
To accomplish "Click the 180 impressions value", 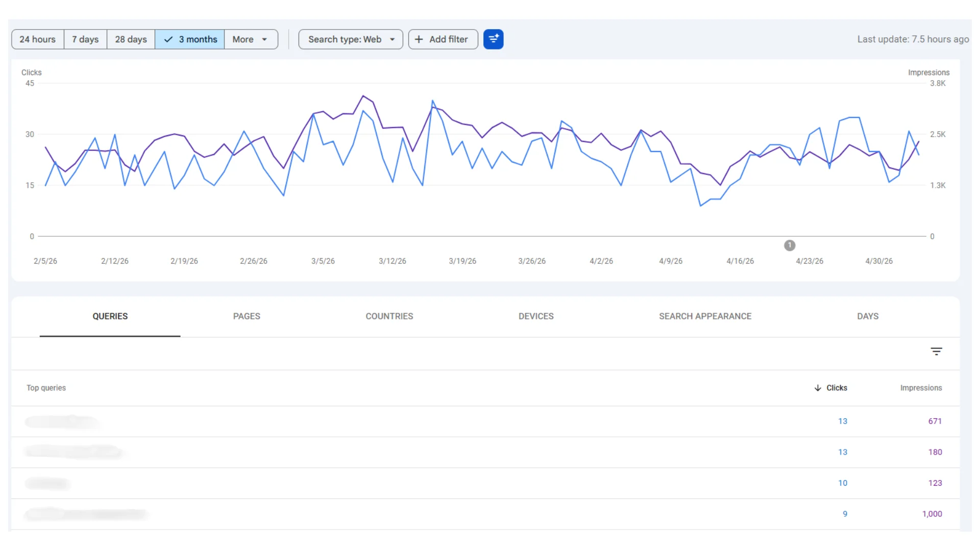I will point(935,452).
